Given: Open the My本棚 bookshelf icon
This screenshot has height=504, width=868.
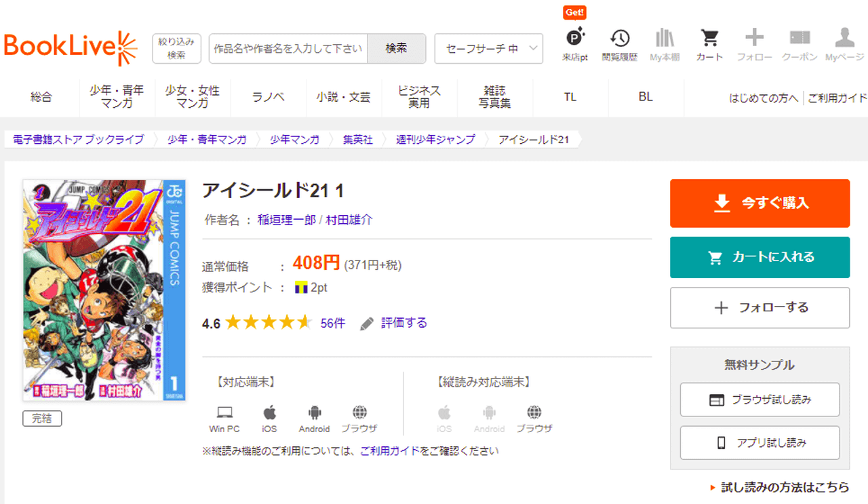Looking at the screenshot, I should click(x=665, y=44).
